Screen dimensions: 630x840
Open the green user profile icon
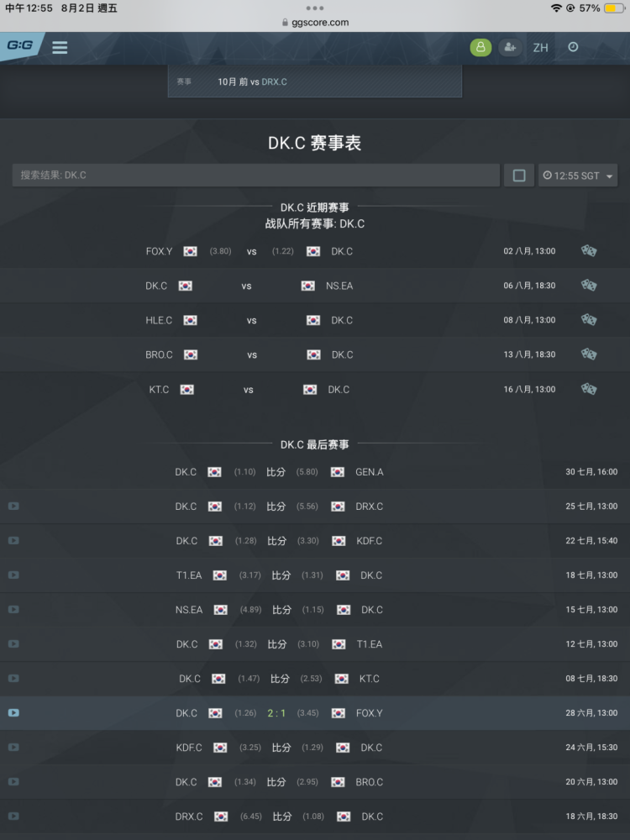(480, 47)
